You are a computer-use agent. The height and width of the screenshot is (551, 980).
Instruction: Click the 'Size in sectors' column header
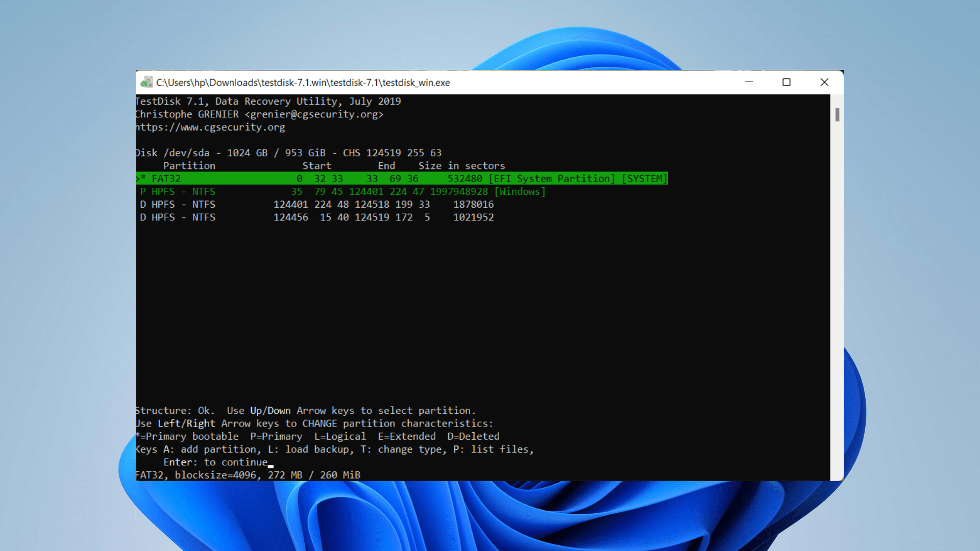[461, 166]
